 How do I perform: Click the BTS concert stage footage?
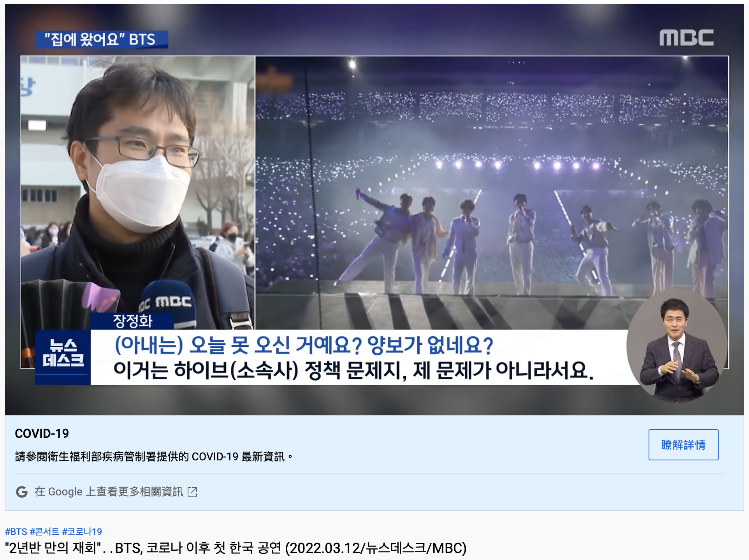492,193
